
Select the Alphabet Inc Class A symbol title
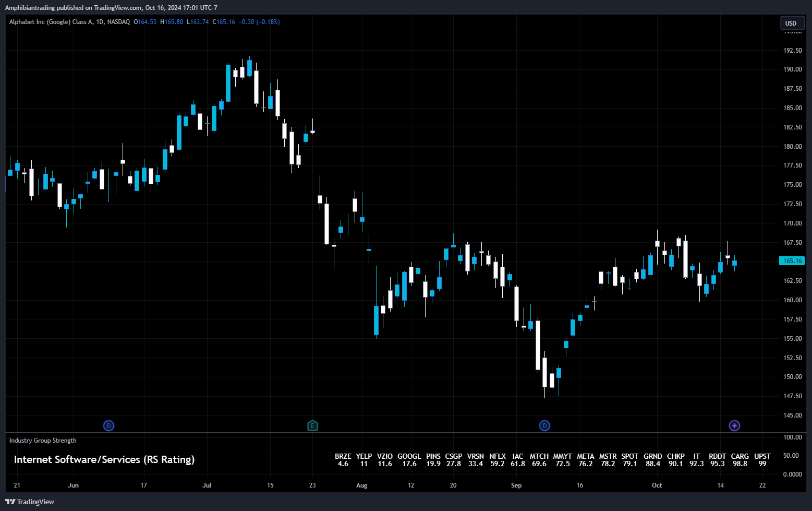[69, 22]
